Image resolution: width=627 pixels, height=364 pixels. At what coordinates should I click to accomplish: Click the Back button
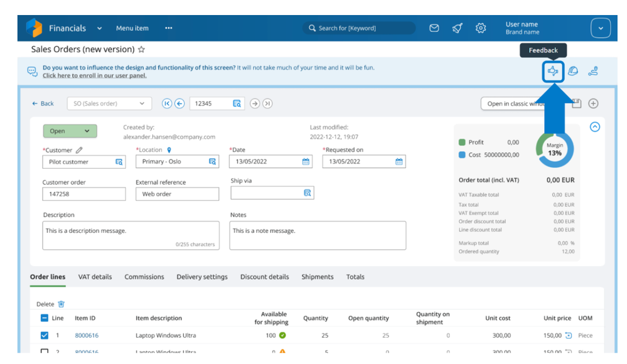point(43,104)
